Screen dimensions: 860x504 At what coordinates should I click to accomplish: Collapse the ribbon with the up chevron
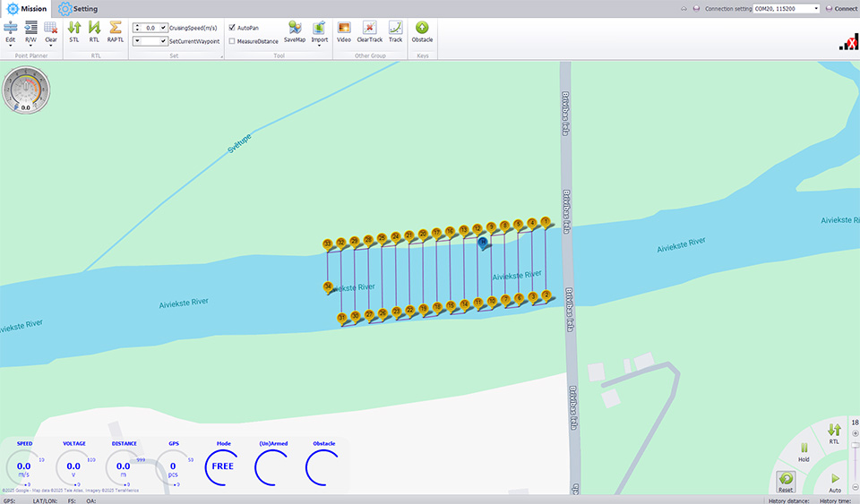684,9
